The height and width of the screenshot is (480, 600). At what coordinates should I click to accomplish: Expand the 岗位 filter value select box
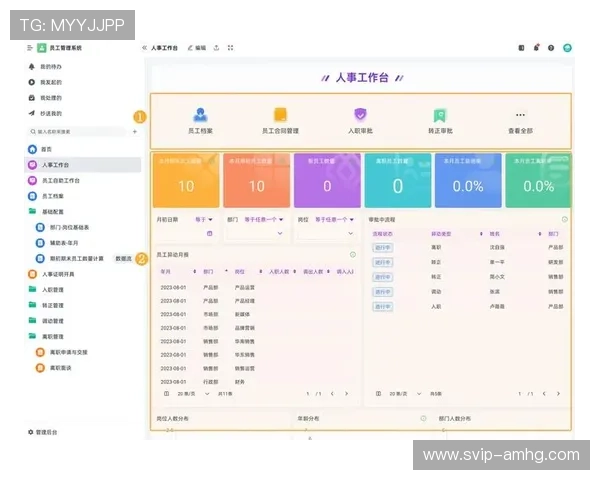point(326,233)
